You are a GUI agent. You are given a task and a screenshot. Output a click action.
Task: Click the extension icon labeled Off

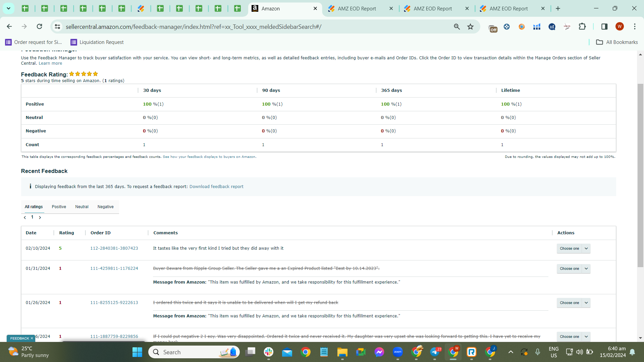[492, 28]
